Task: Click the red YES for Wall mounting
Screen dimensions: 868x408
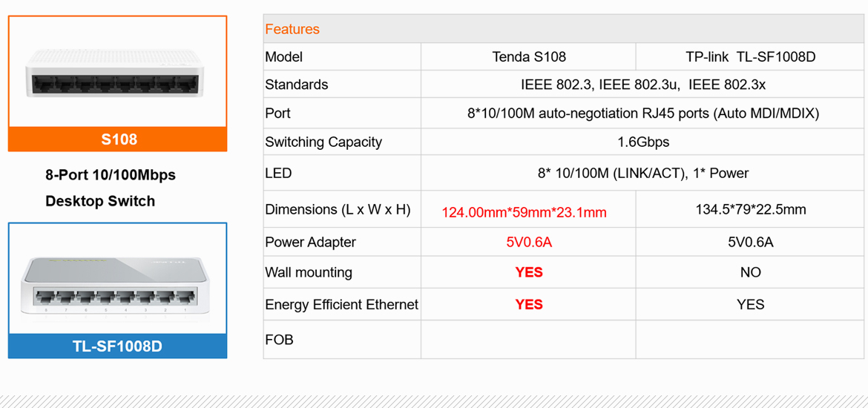Action: pyautogui.click(x=528, y=273)
